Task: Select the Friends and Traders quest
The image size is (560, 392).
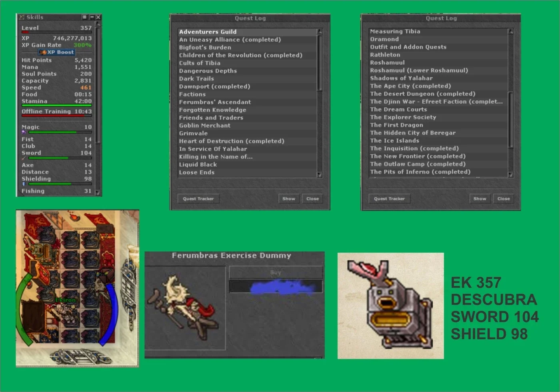Action: (247, 118)
